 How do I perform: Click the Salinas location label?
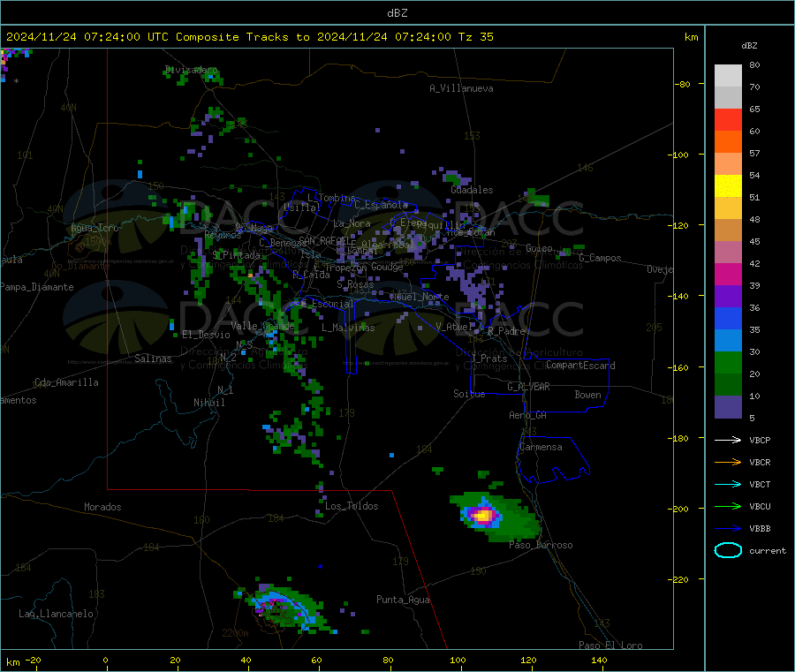(153, 359)
